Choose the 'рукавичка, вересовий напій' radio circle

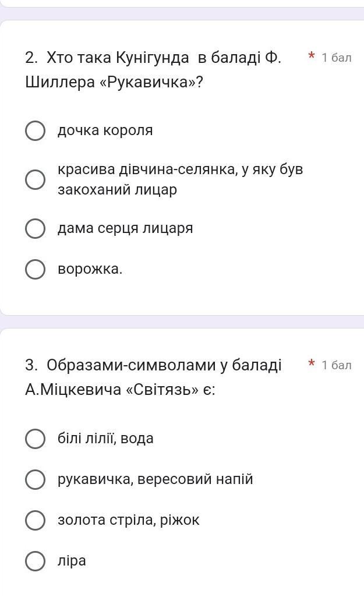click(35, 479)
